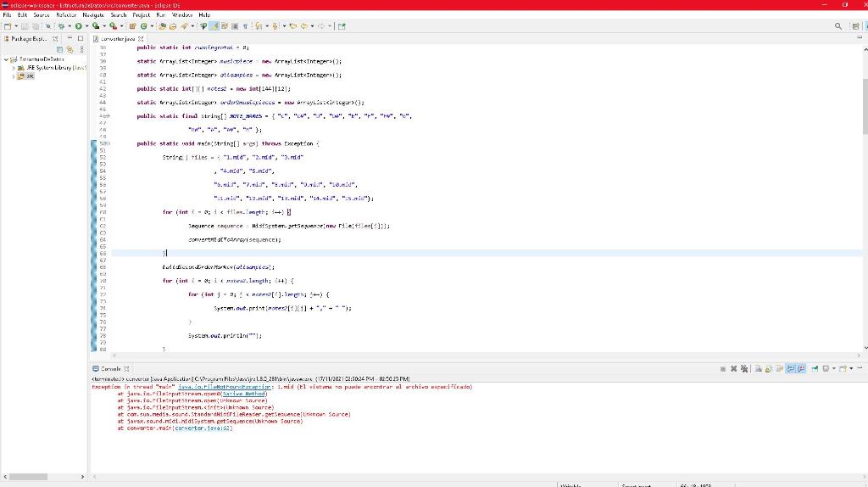Image resolution: width=868 pixels, height=487 pixels.
Task: Toggle Word Wrap toolbar button
Action: coord(224,26)
